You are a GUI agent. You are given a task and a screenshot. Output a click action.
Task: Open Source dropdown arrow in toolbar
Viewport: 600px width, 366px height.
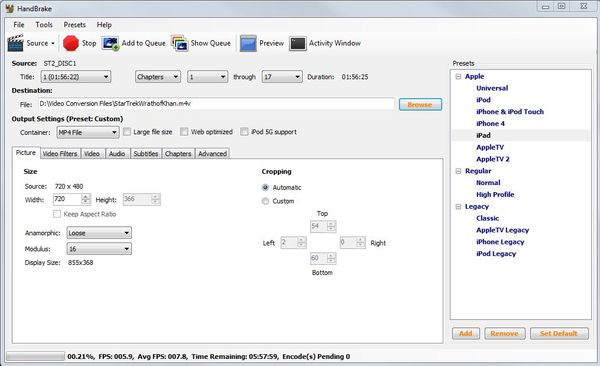coord(53,44)
